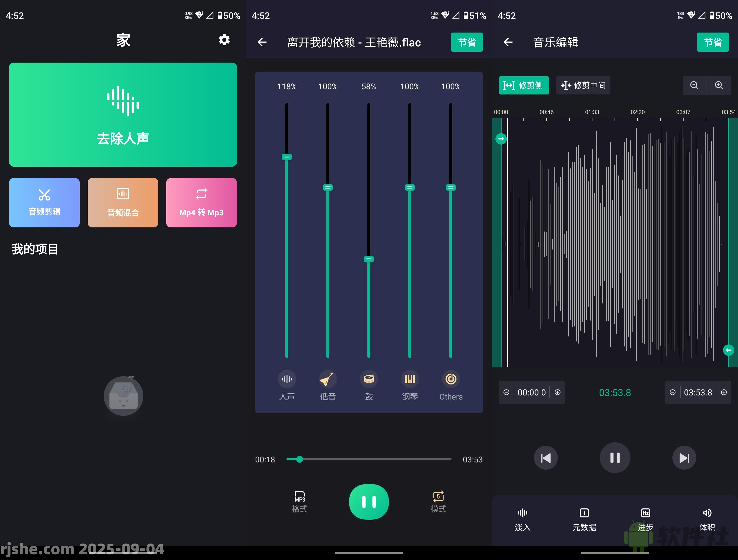Toggle the playback 模式 mode option
This screenshot has height=560, width=738.
(x=438, y=501)
